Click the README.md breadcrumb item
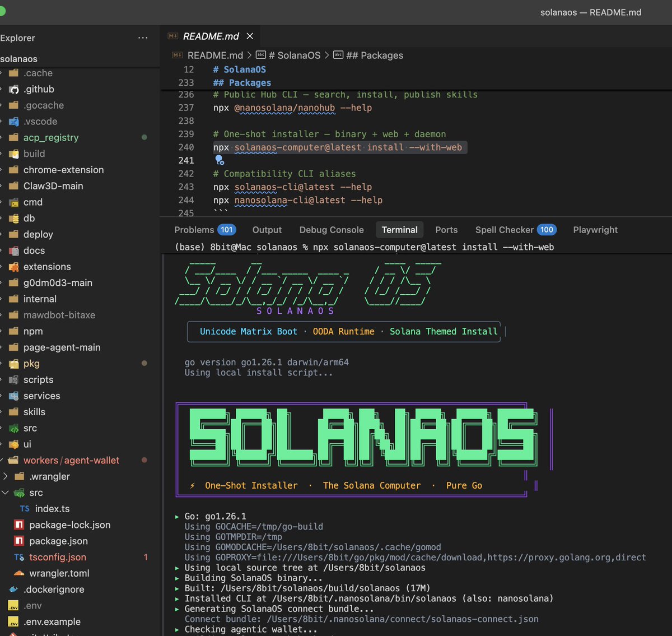 coord(214,55)
